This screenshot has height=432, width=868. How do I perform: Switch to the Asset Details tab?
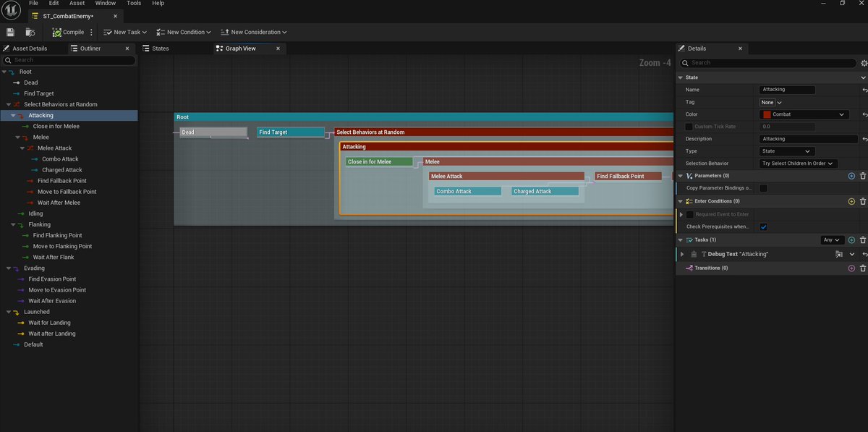point(30,48)
